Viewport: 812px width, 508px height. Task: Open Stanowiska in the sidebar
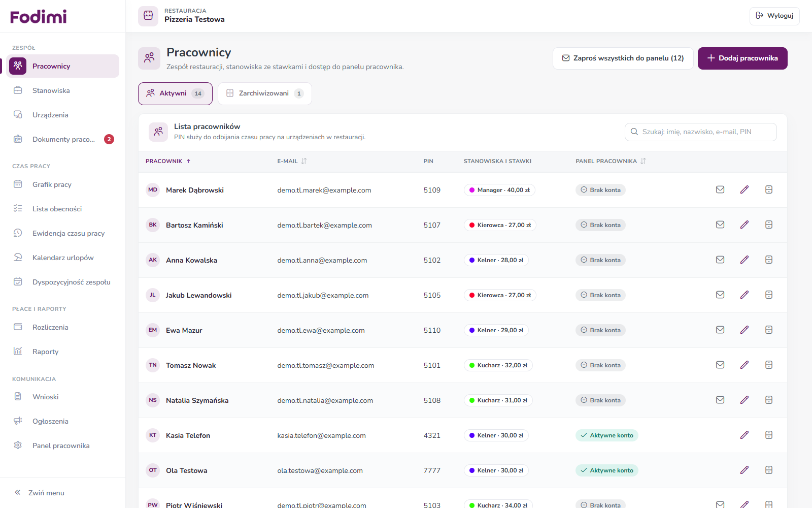pos(63,90)
